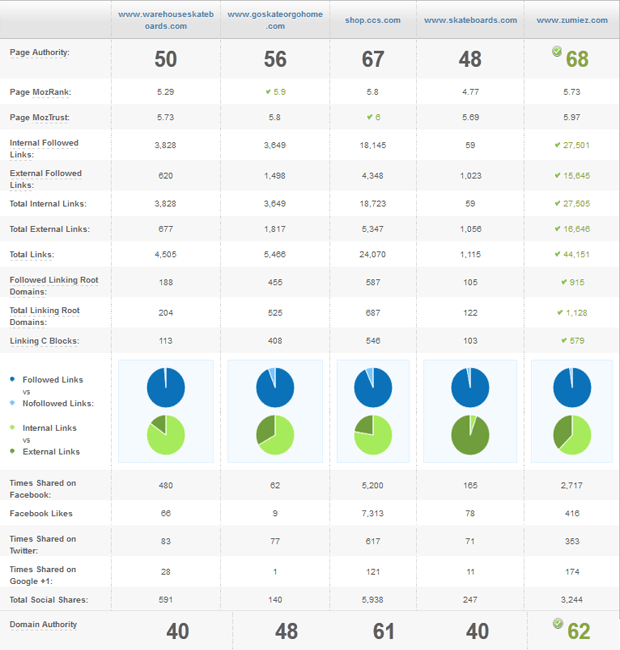Click the checkmark beside 1,128 total root domains
Image resolution: width=620 pixels, height=650 pixels.
(560, 313)
